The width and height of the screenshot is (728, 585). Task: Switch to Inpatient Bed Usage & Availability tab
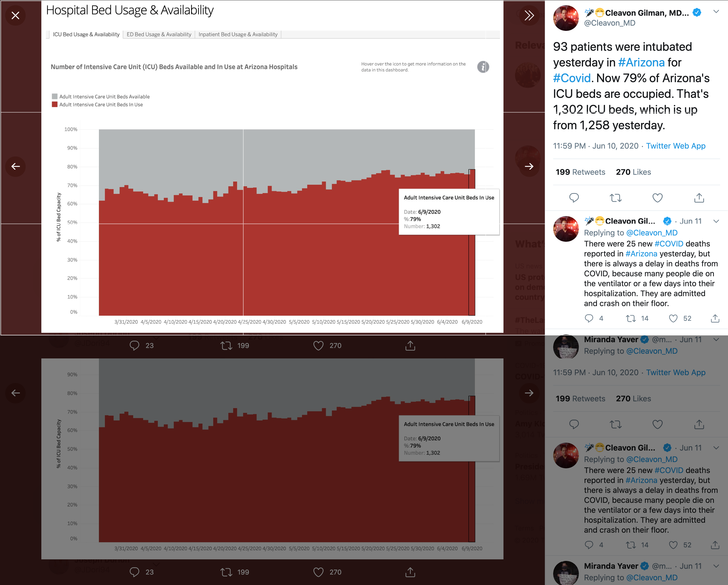(238, 35)
